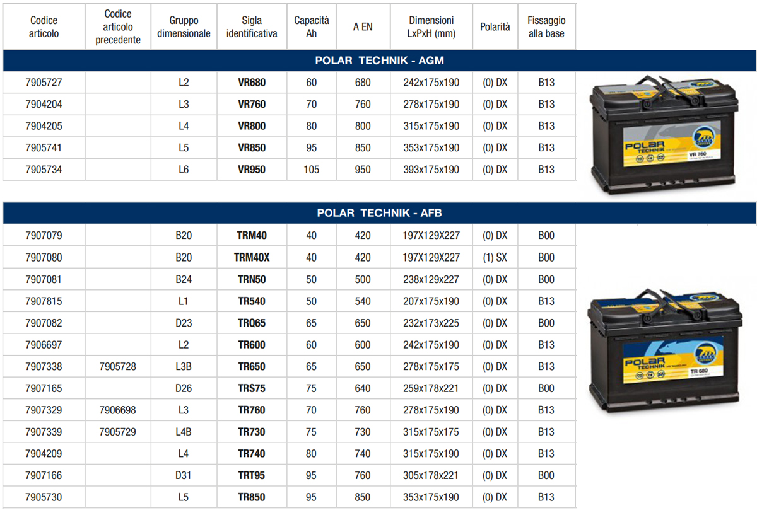
Task: Click the TR650 model label
Action: click(x=252, y=366)
